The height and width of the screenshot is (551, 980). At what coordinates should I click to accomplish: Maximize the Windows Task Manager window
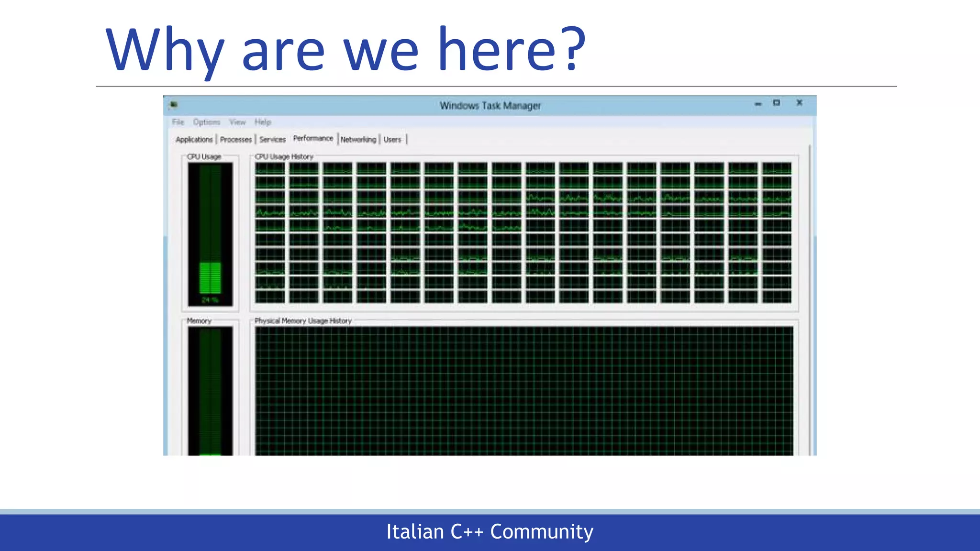[776, 103]
